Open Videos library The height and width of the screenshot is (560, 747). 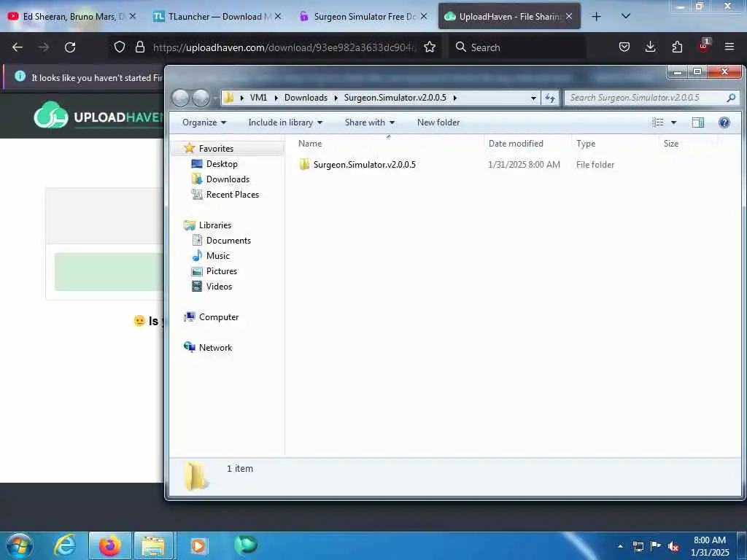coord(219,286)
